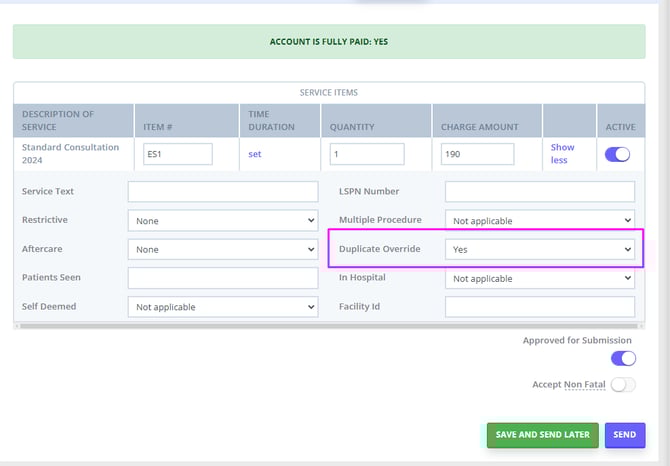Click the Service Text input box

(x=223, y=192)
